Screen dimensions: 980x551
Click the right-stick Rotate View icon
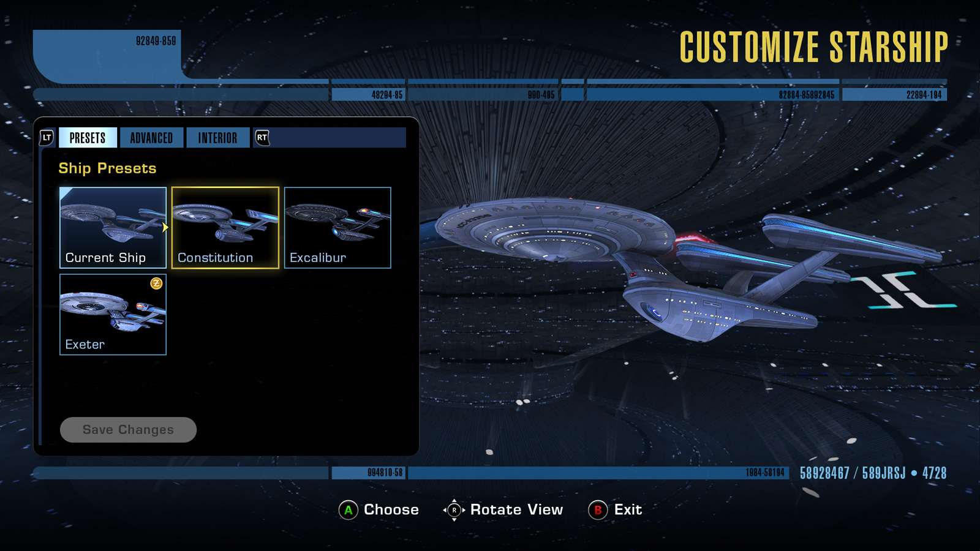454,510
